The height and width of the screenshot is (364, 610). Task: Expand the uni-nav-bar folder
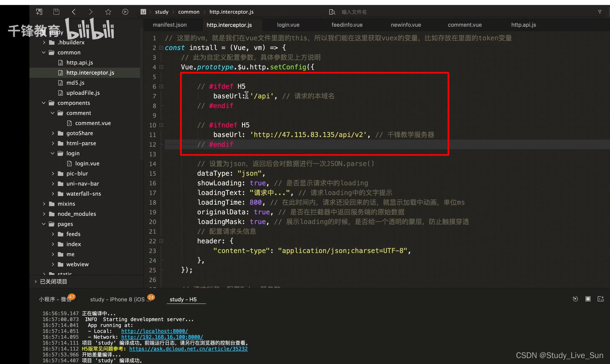[53, 183]
